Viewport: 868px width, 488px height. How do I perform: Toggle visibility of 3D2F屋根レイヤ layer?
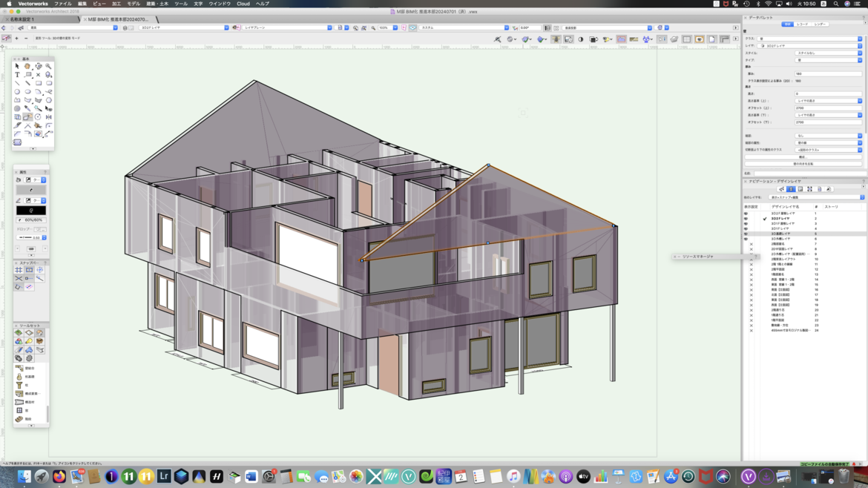(x=746, y=214)
